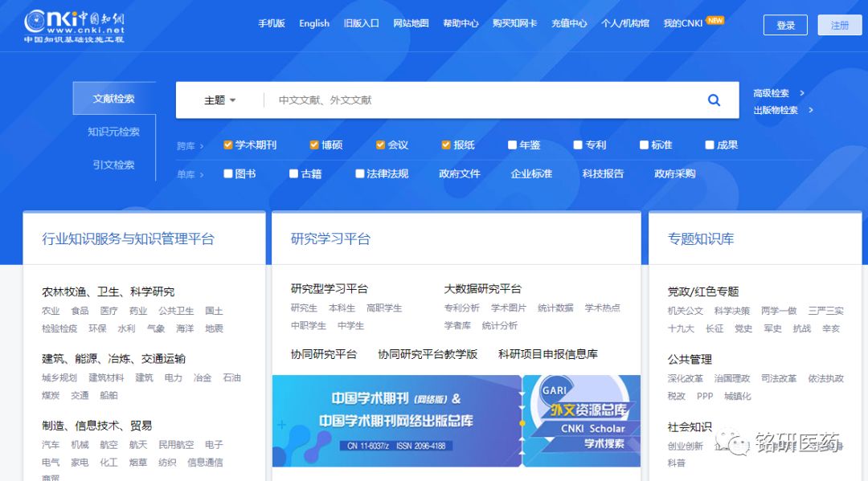
Task: Uncheck the 学术期刊 checkbox
Action: 228,145
